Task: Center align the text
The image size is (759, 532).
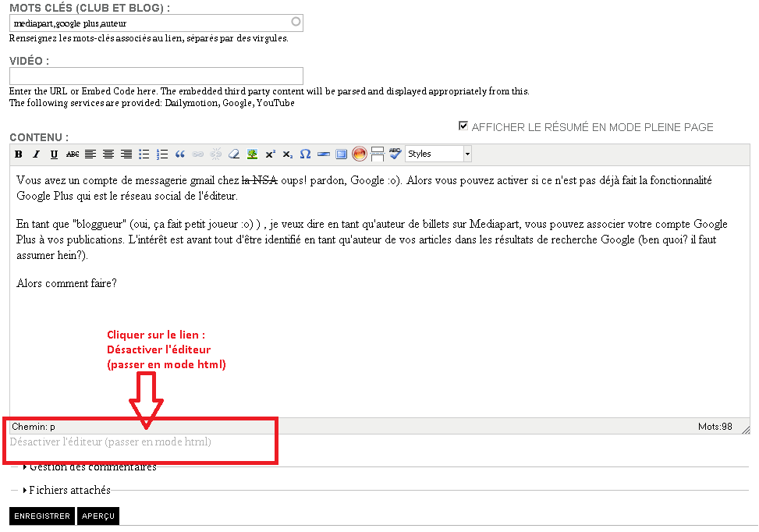Action: tap(108, 154)
